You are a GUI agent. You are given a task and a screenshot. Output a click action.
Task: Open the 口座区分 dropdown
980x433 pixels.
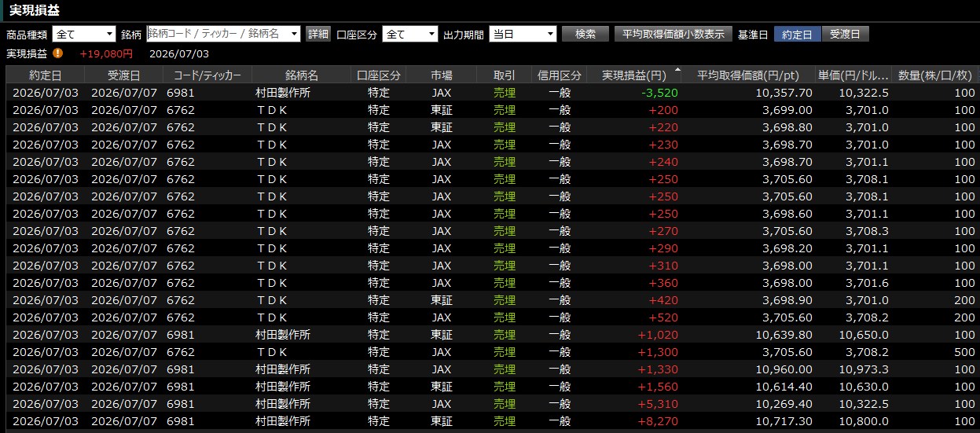[410, 34]
